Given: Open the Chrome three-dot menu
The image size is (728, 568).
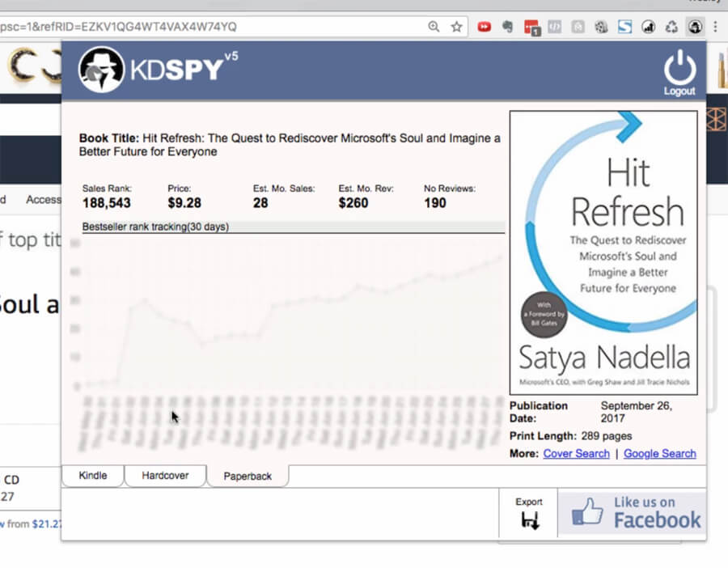Looking at the screenshot, I should (716, 27).
